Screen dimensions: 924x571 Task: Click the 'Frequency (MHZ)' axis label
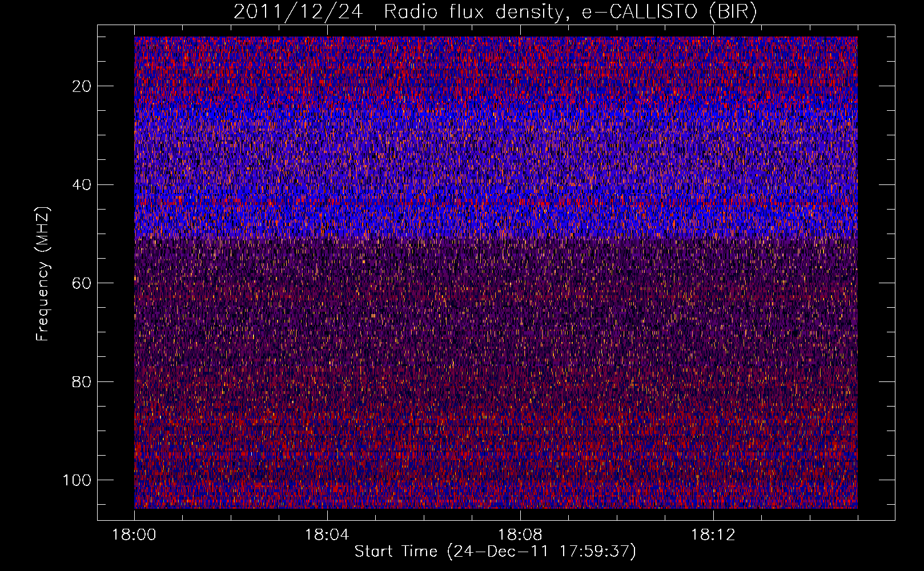point(43,274)
